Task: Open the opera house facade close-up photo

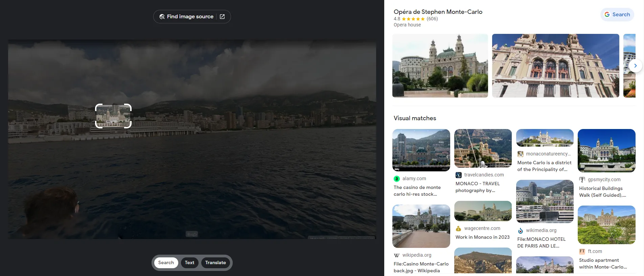Action: point(555,66)
